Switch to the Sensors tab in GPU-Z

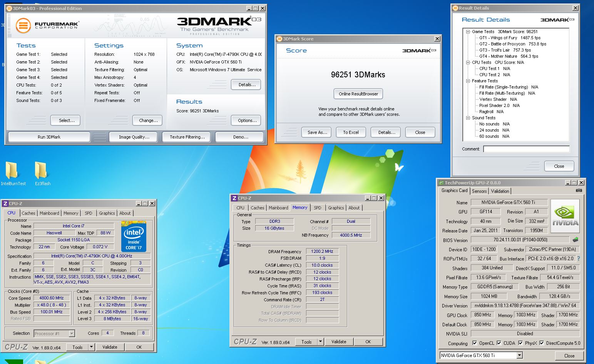tap(479, 191)
